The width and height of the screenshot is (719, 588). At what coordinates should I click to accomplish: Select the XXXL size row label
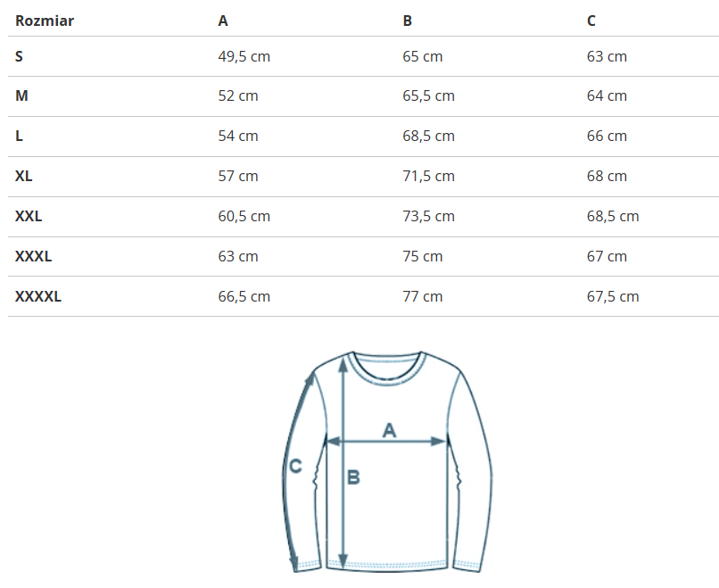point(34,256)
